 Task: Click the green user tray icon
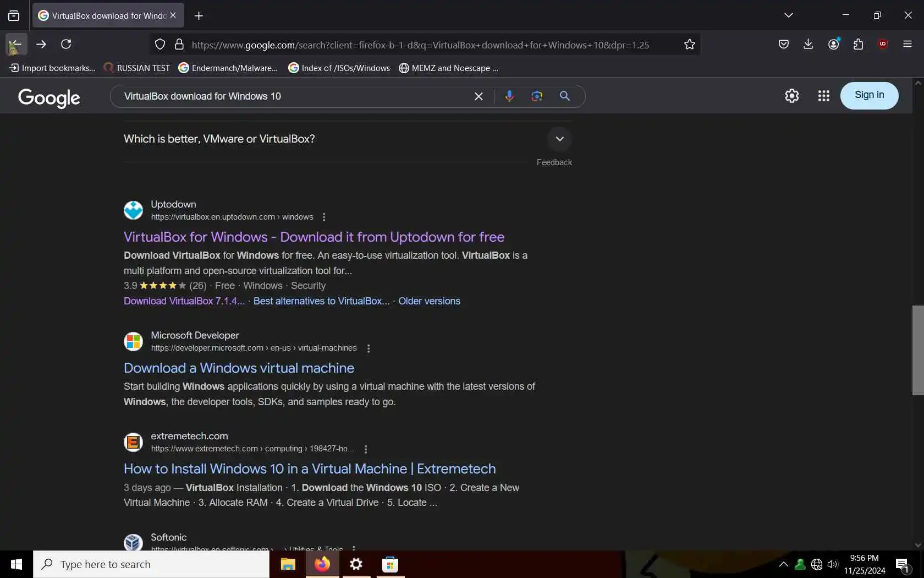click(800, 564)
